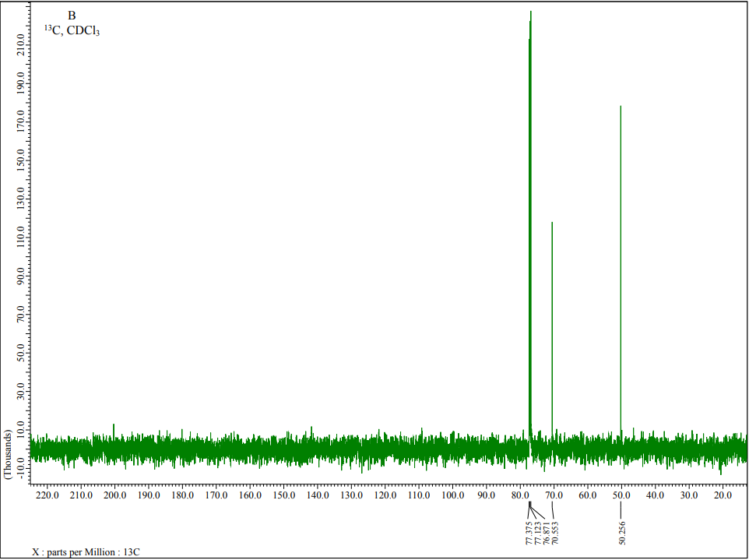Click the 76.871 peak label

click(x=546, y=534)
